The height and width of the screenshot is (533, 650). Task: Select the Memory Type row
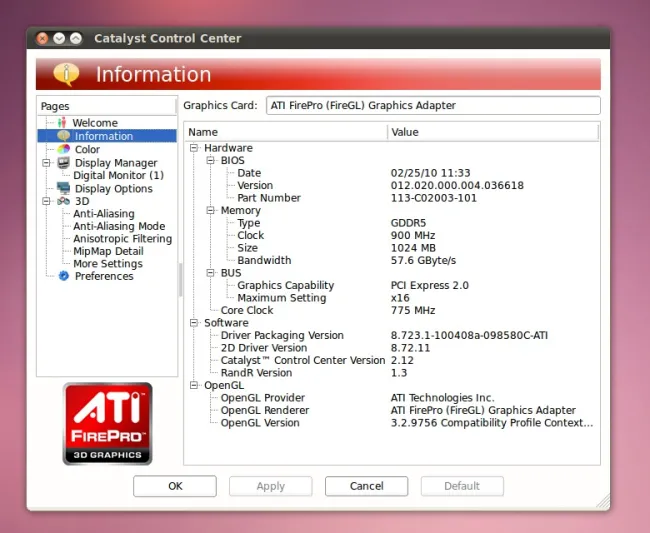coord(392,223)
